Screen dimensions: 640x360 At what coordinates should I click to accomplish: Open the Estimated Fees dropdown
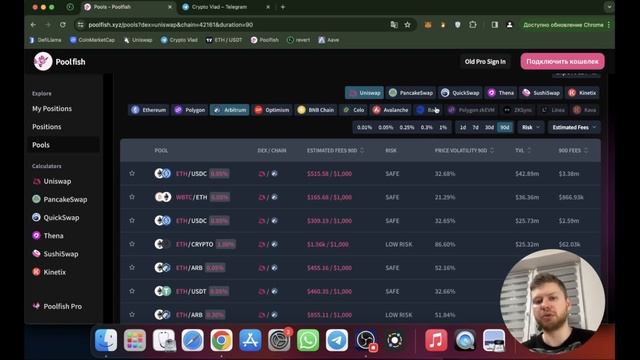tap(574, 127)
